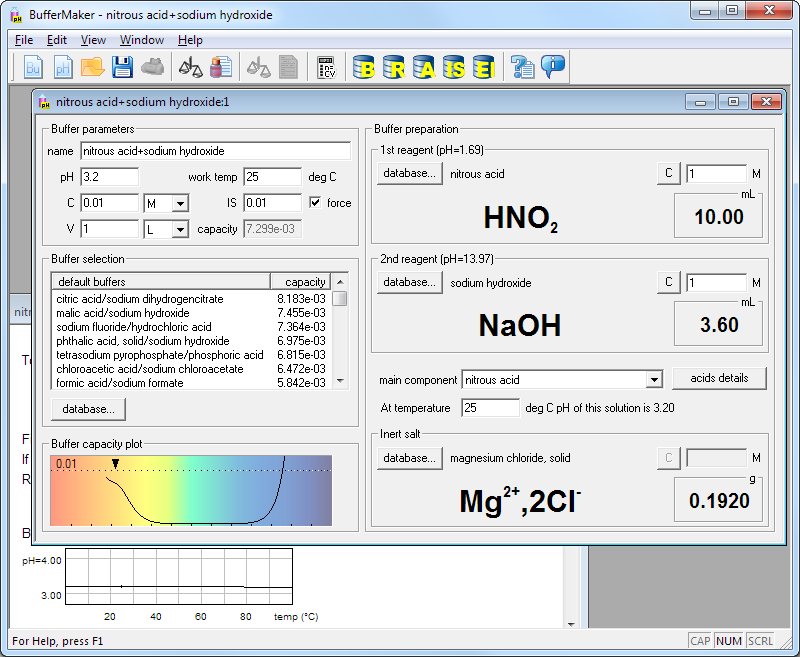800x657 pixels.
Task: Select tetrasodium pyrophosphate/phosphoric acid buffer
Action: 191,355
